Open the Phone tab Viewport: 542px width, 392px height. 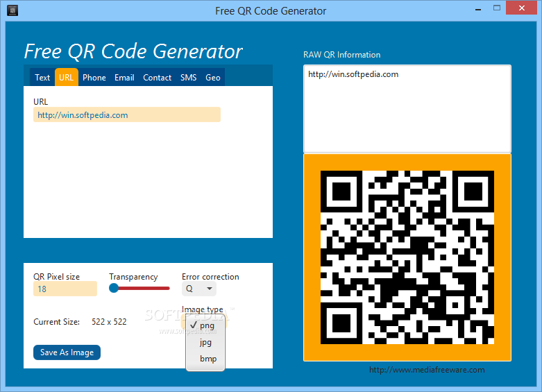94,78
